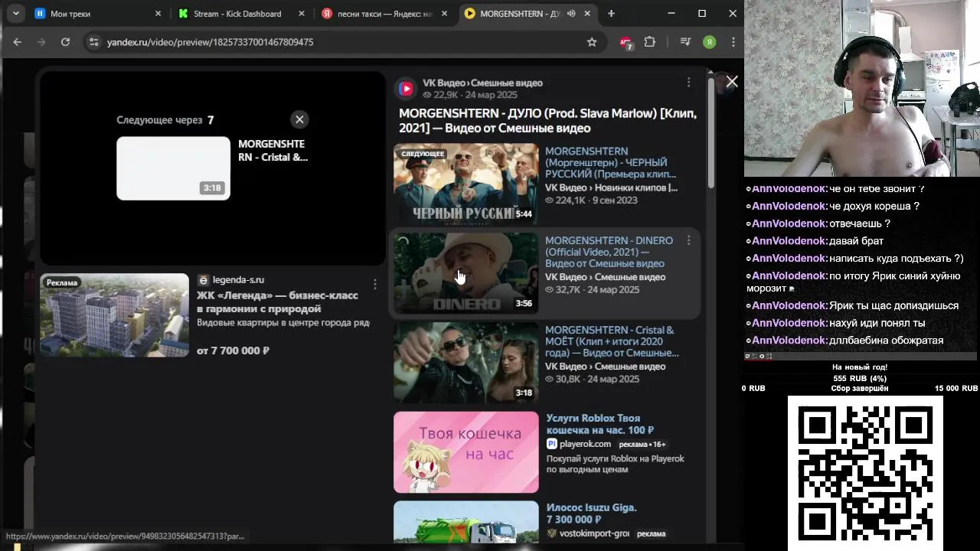980x551 pixels.
Task: Open a new browser tab
Action: point(611,14)
